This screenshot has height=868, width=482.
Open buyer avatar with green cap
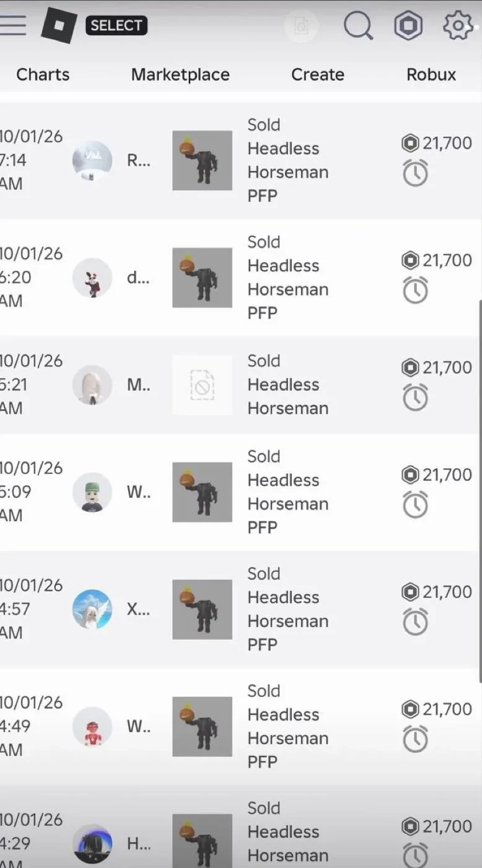[x=92, y=492]
